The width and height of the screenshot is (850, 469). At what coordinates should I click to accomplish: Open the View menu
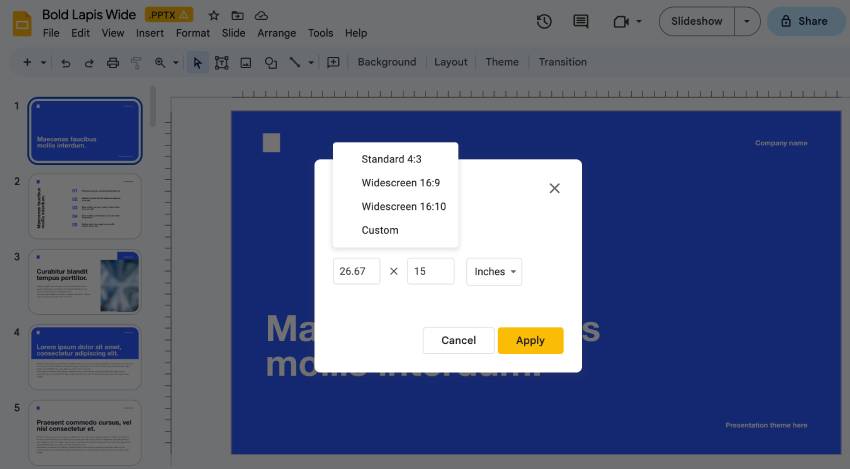tap(113, 33)
